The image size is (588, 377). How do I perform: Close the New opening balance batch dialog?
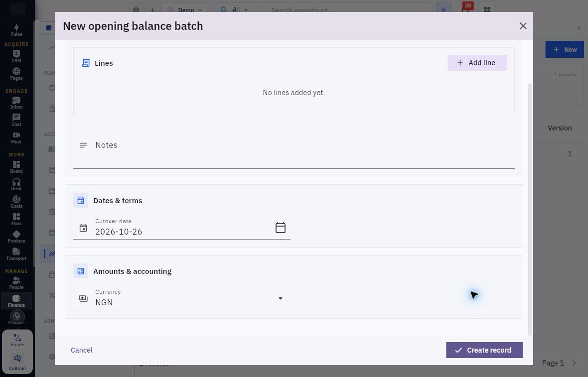pyautogui.click(x=523, y=26)
